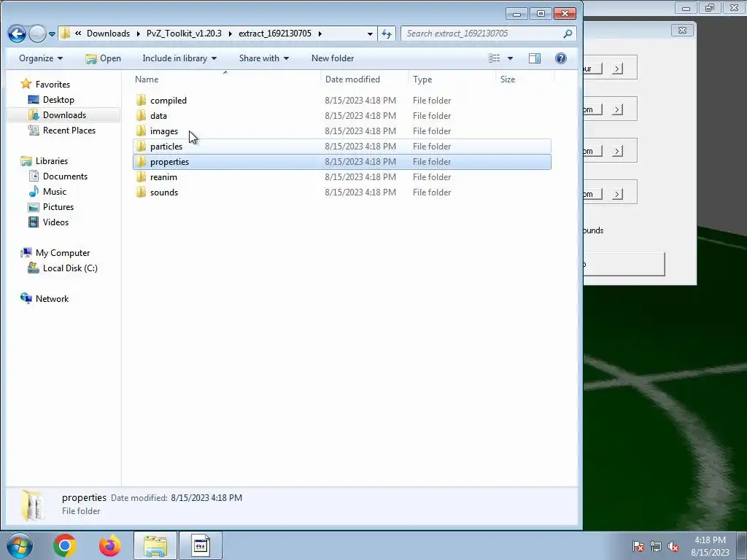Click Downloads in the address breadcrumb
This screenshot has height=560, width=747.
(108, 34)
